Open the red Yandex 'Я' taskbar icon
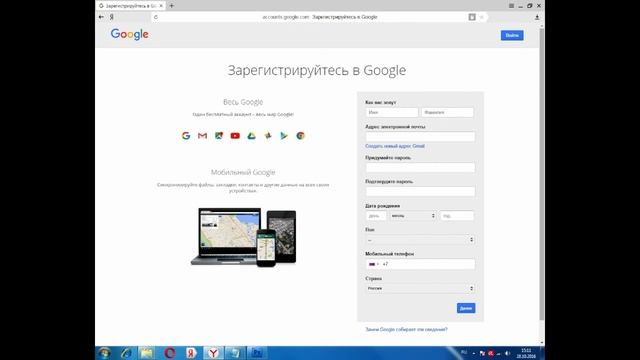 (x=191, y=353)
